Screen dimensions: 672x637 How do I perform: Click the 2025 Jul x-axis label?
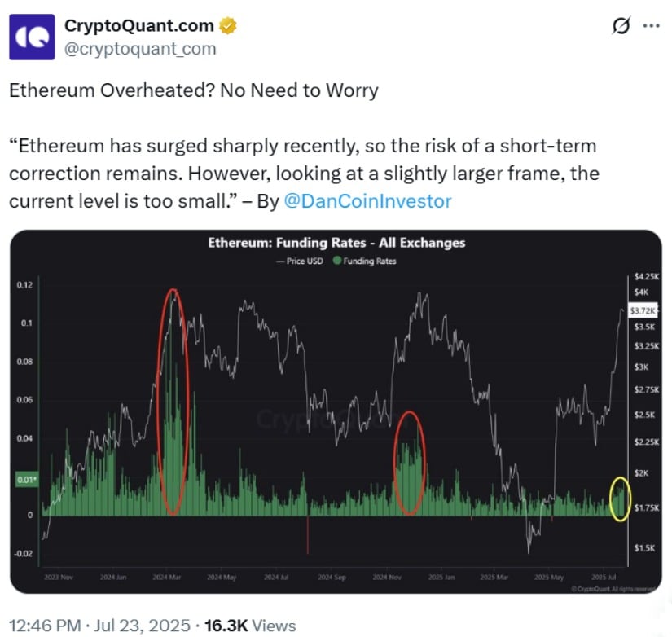[x=604, y=577]
